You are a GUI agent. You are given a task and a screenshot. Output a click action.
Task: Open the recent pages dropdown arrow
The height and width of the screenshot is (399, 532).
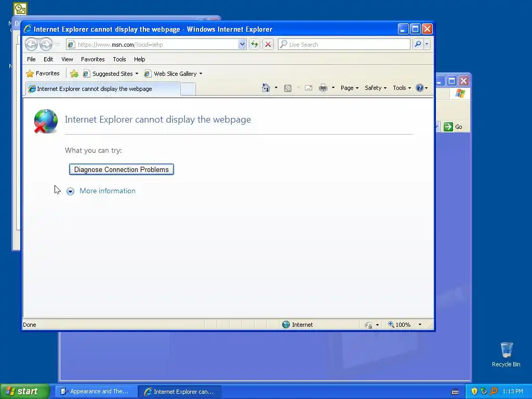point(57,45)
